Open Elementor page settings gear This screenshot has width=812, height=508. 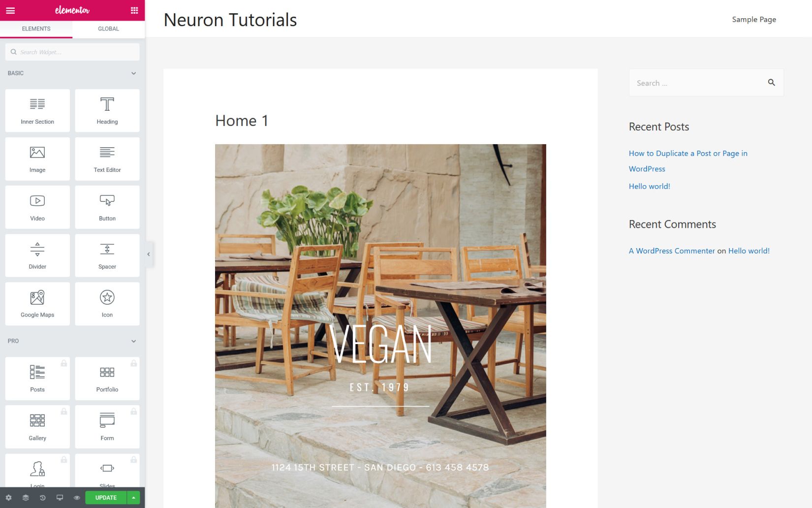(x=8, y=498)
